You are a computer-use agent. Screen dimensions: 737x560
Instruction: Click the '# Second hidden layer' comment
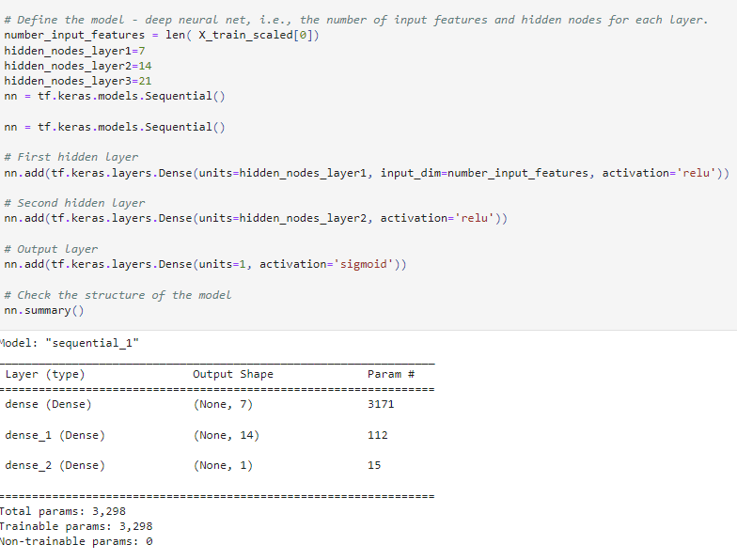pos(74,203)
